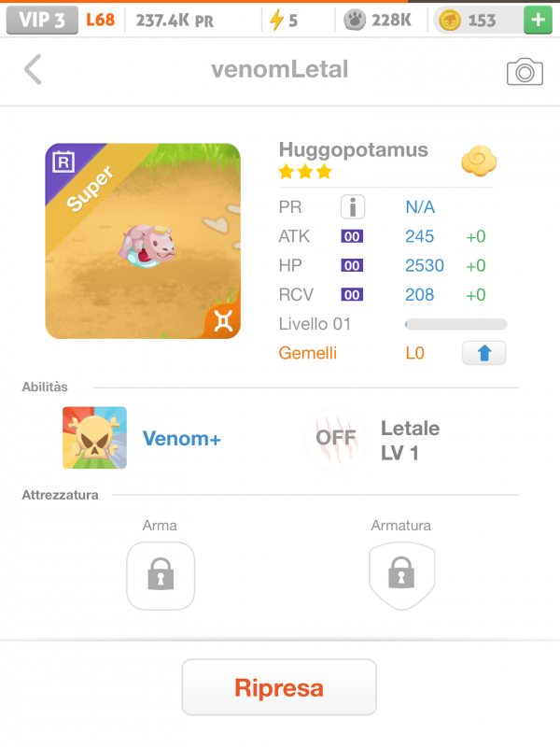Tap the green plus coin button

[x=537, y=20]
